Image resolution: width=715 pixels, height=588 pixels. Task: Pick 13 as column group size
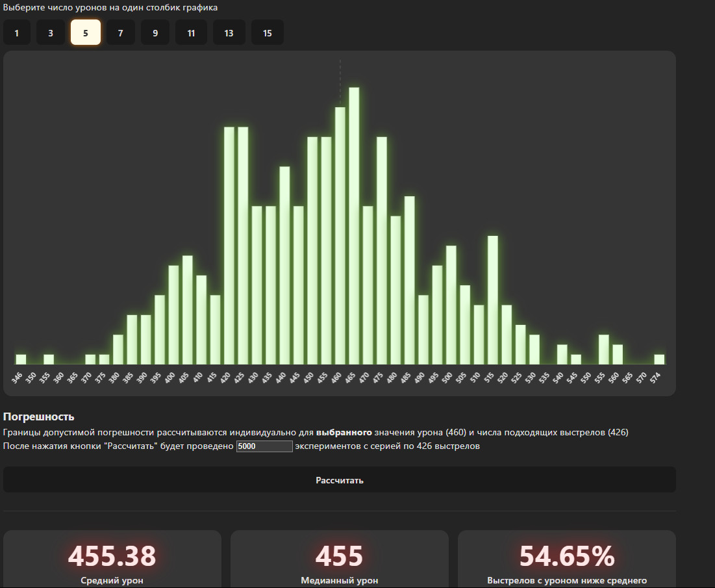[229, 32]
